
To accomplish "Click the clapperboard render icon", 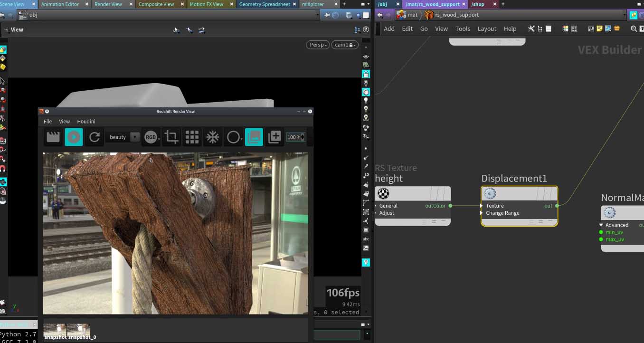I will (53, 137).
